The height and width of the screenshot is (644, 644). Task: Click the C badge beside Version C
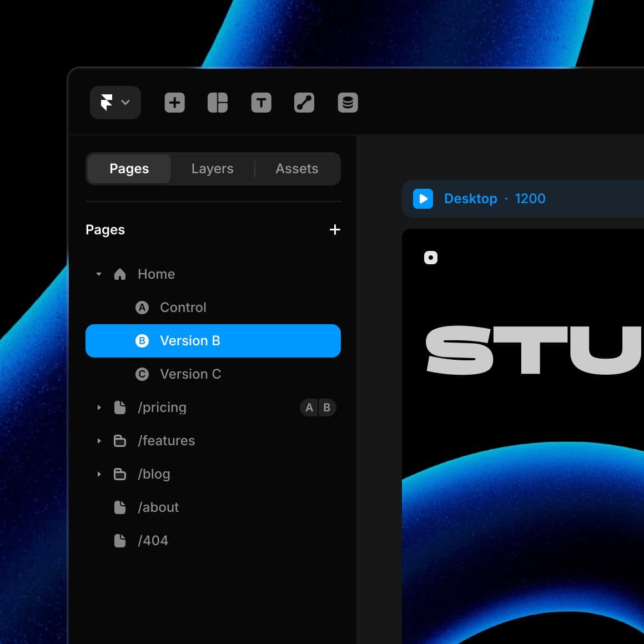click(142, 374)
